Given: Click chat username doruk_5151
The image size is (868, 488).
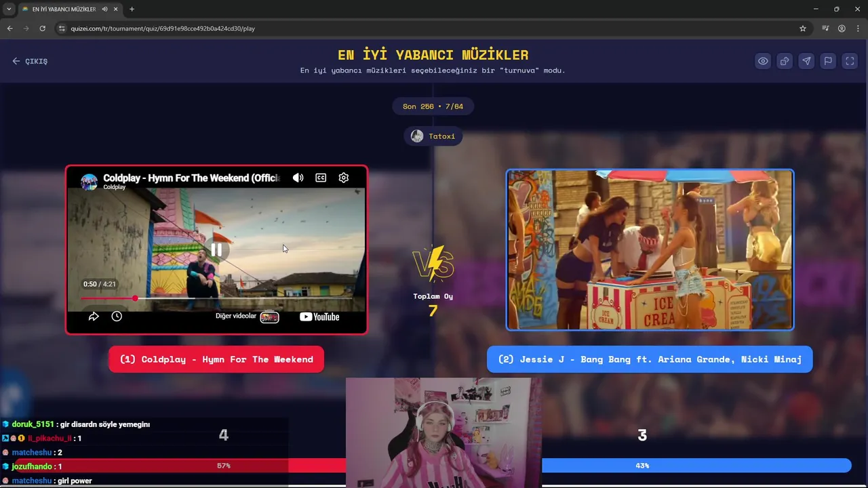Looking at the screenshot, I should (x=33, y=424).
